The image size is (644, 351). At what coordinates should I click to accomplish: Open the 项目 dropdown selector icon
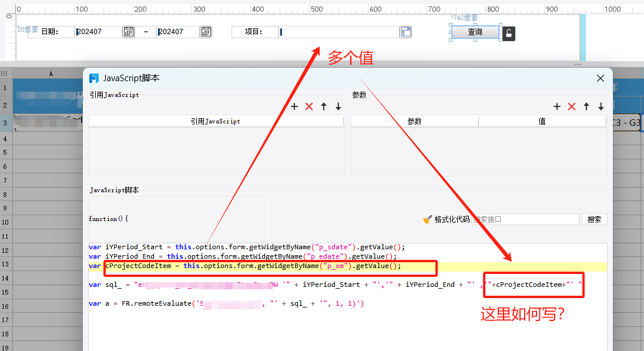[x=406, y=32]
